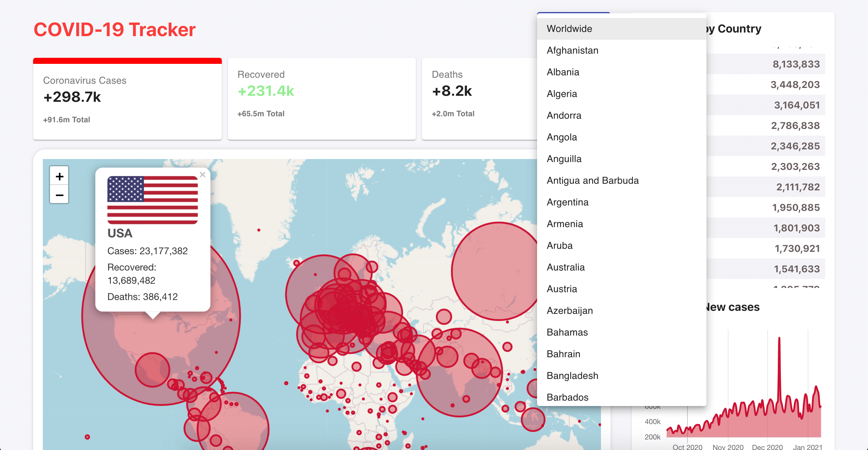The image size is (868, 450).
Task: Choose Albania from the dropdown
Action: pyautogui.click(x=621, y=72)
